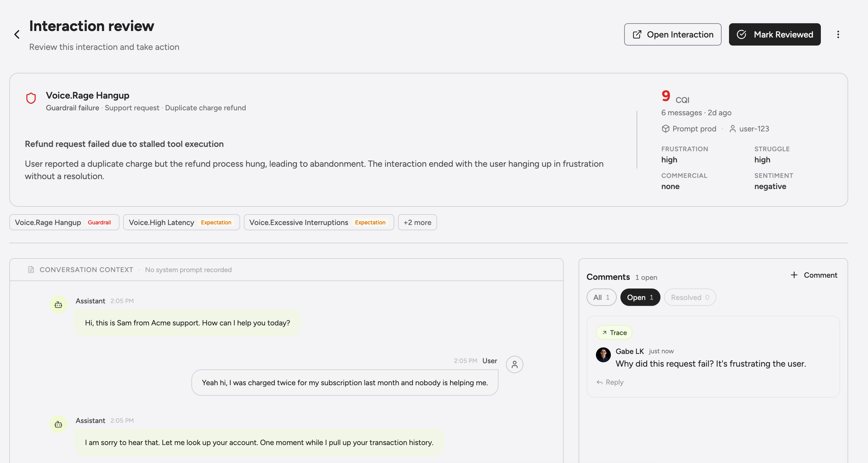The width and height of the screenshot is (868, 463).
Task: Reply to Gabe LK's comment
Action: click(x=610, y=382)
